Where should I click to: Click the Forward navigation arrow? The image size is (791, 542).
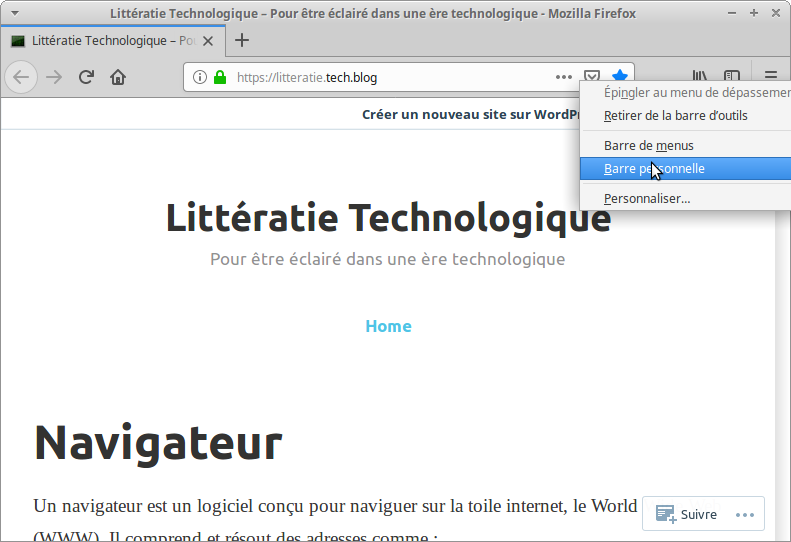pos(54,77)
